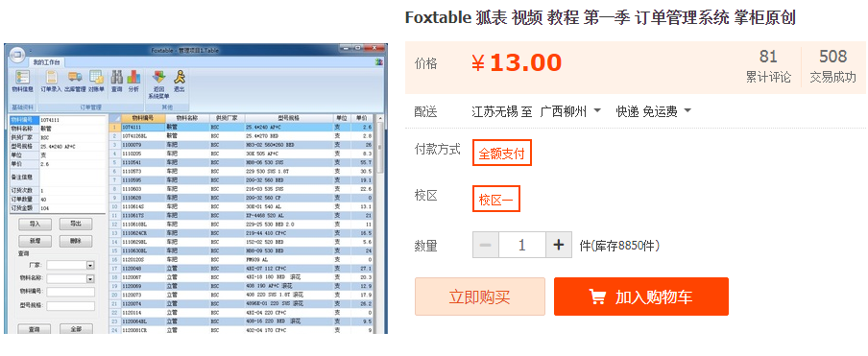Screen dimensions: 868x356
Task: Click the 单价 column header
Action: (361, 118)
